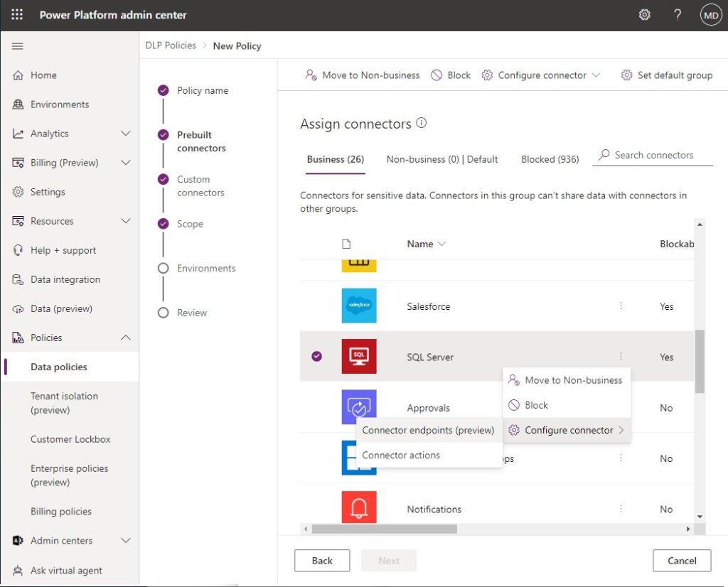Open the Power Platform waffle app launcher
Screen dimensions: 728x587
point(16,14)
